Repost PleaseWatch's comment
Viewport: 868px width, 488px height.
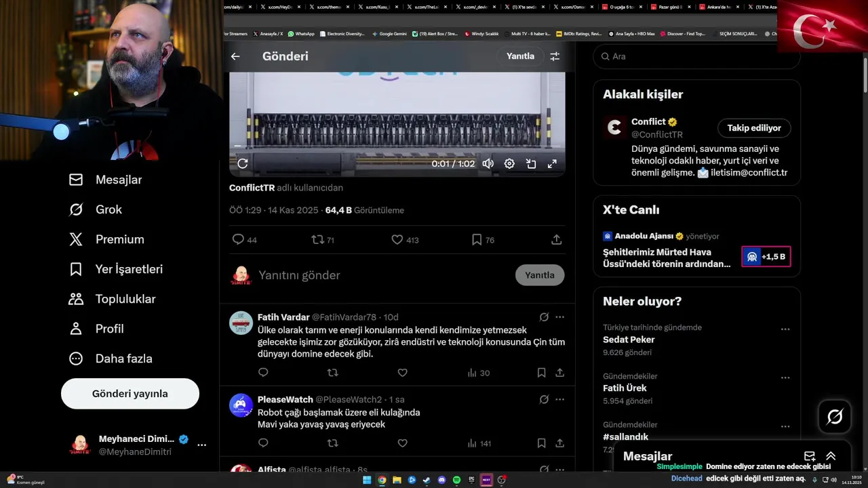[x=332, y=443]
